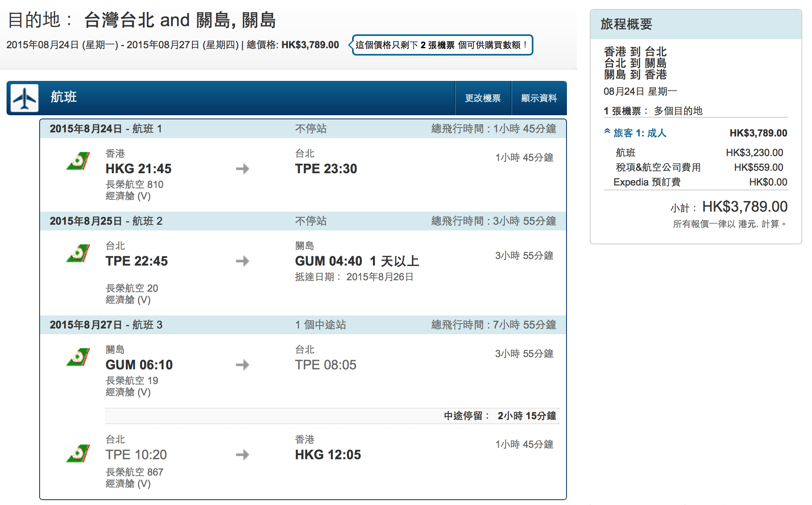Click 08月24日 星期一 date in summary
This screenshot has width=812, height=505.
coord(640,92)
